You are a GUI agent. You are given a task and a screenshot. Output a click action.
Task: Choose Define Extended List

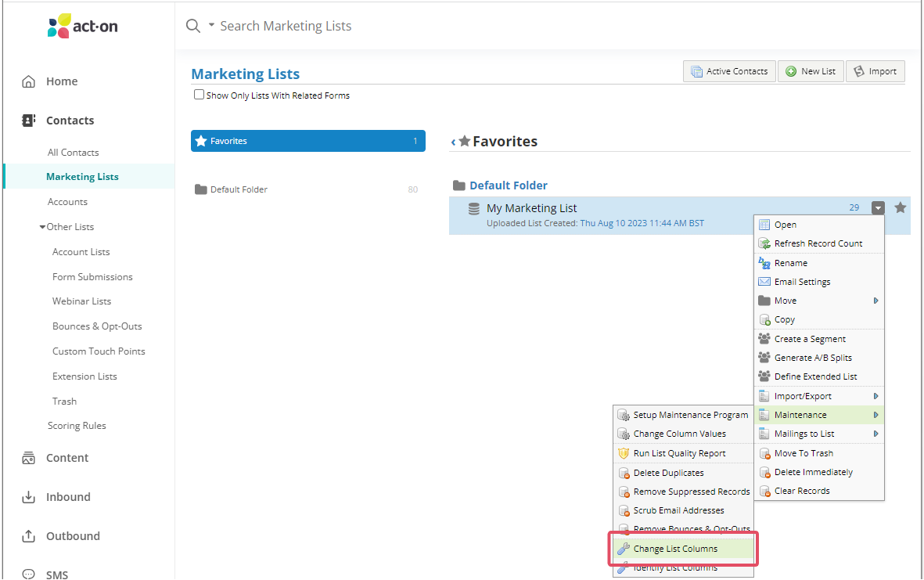pos(819,376)
